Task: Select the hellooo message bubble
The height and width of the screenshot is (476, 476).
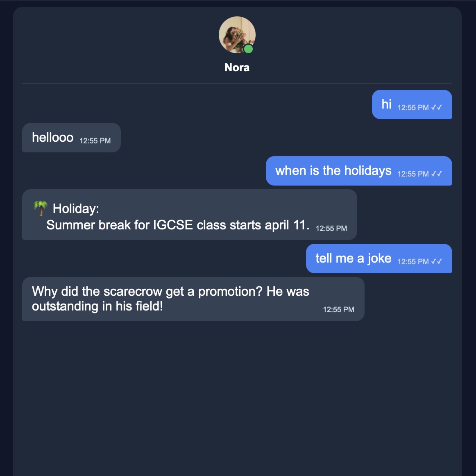Action: [52, 138]
